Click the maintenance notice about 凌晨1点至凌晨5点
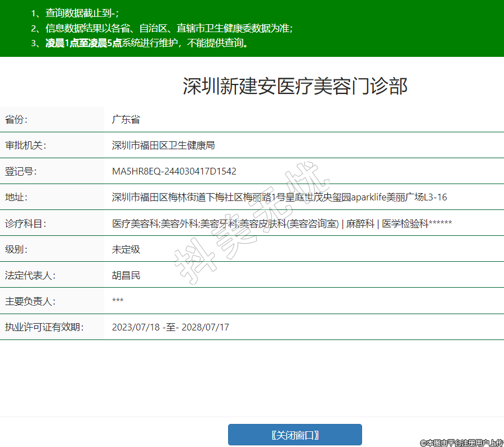The height and width of the screenshot is (447, 504). 146,43
